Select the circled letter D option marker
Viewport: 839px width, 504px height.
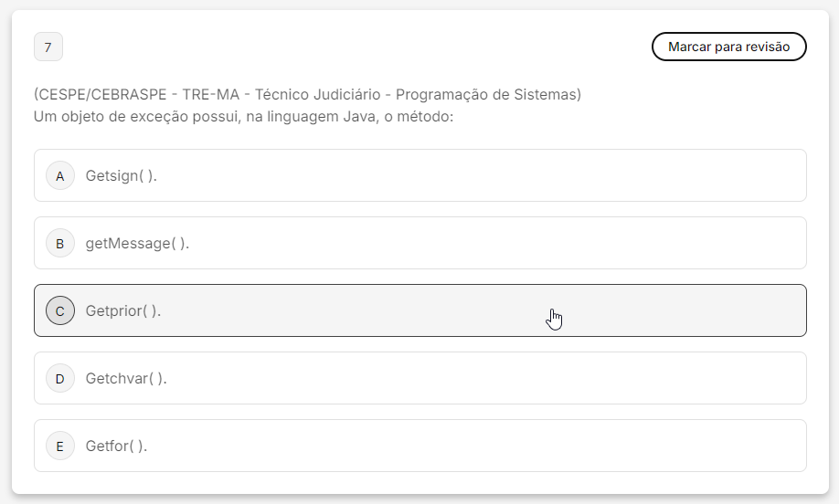tap(60, 378)
